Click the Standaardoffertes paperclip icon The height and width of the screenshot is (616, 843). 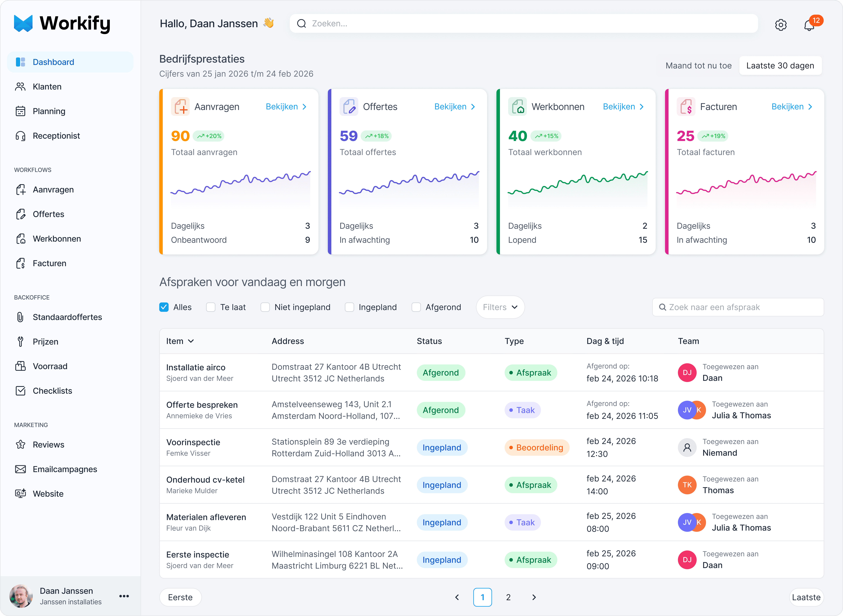coord(20,317)
